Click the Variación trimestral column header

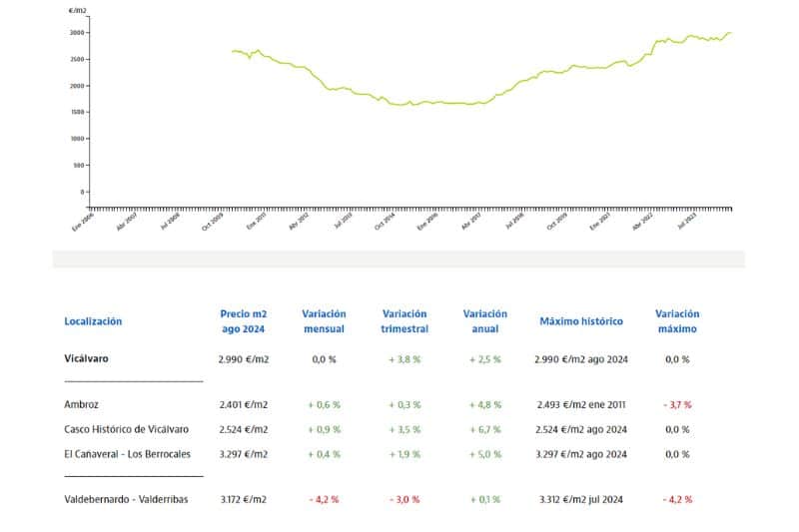pyautogui.click(x=404, y=321)
